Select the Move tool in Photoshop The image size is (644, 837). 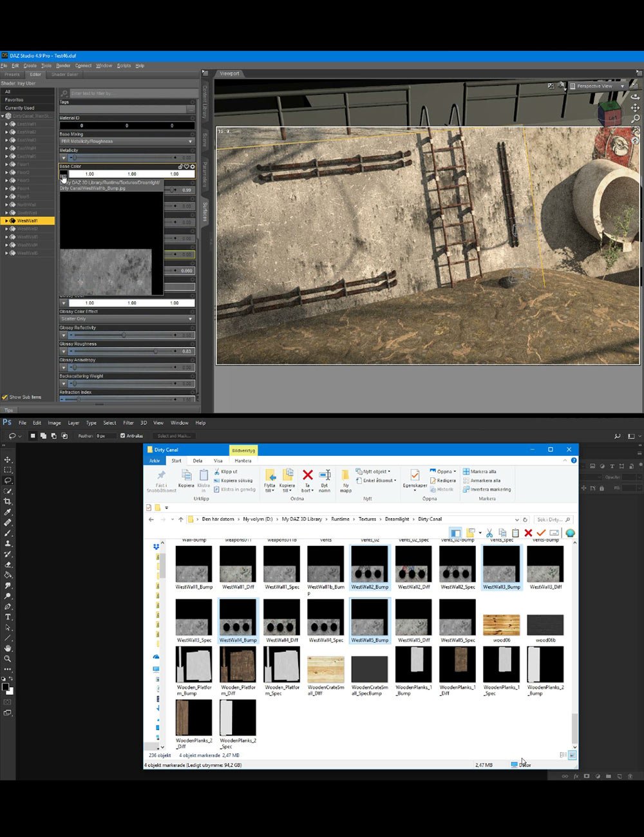click(x=8, y=460)
